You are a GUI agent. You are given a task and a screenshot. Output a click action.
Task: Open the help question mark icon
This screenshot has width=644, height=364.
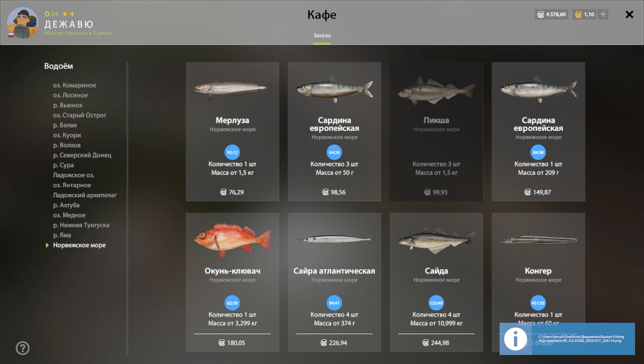click(x=23, y=348)
